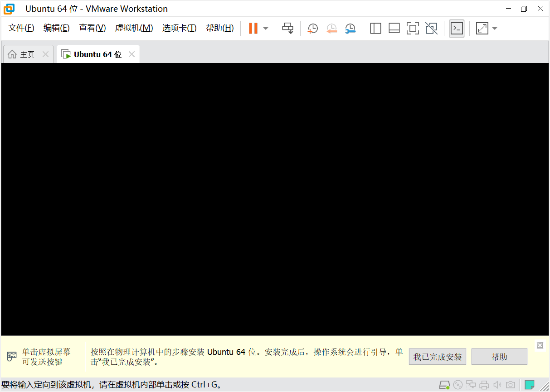Toggle the thumbnail bar view icon
Viewport: 550px width, 392px height.
pyautogui.click(x=394, y=29)
